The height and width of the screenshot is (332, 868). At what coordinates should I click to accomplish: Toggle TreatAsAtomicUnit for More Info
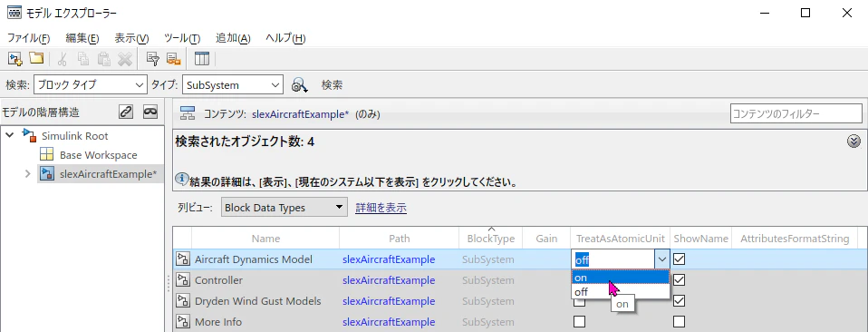(x=580, y=322)
